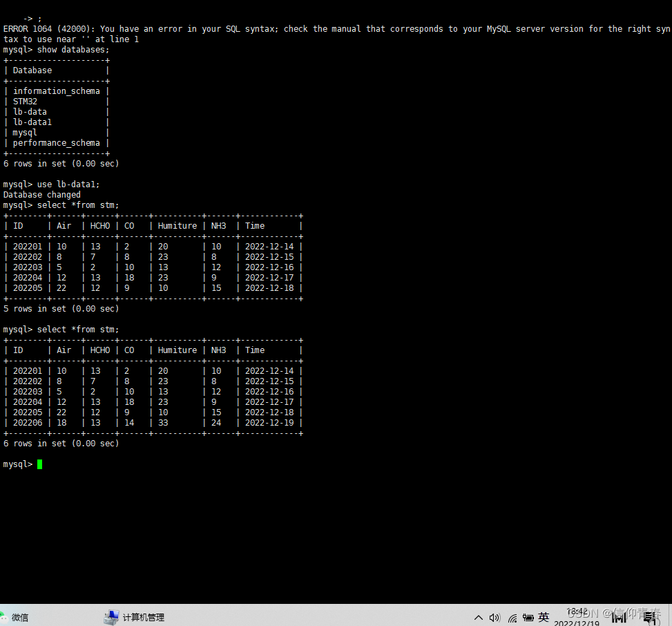Click the 'show databases;' command text
672x626 pixels.
click(73, 50)
